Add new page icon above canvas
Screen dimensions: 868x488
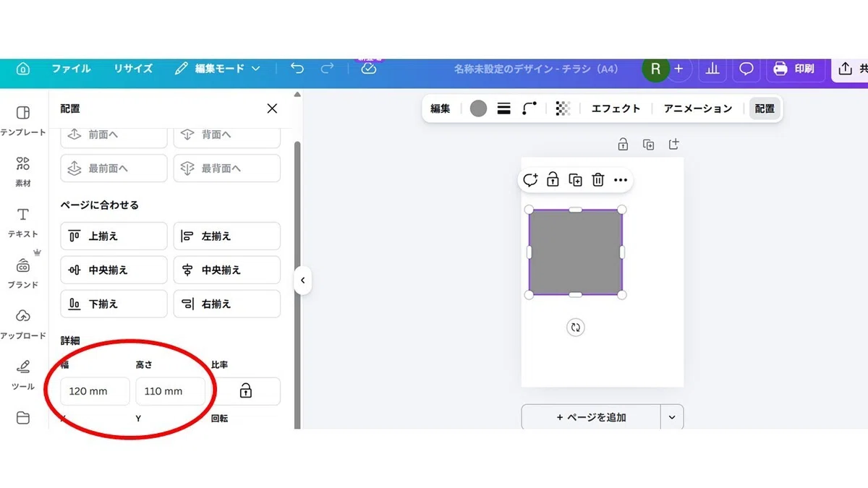[673, 145]
